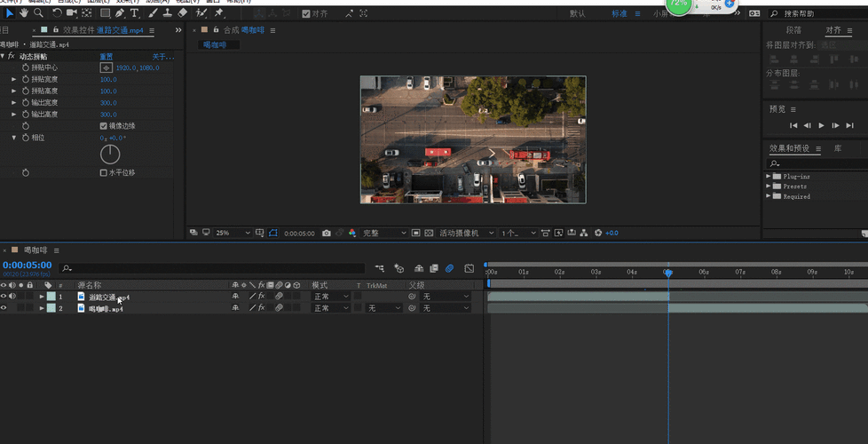Screen dimensions: 868x444
Task: Open TrkMat dropdown for 喝咖啡.mp4
Action: point(383,308)
